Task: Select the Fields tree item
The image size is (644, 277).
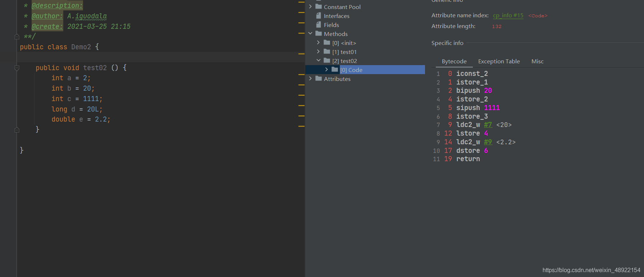Action: pyautogui.click(x=332, y=25)
